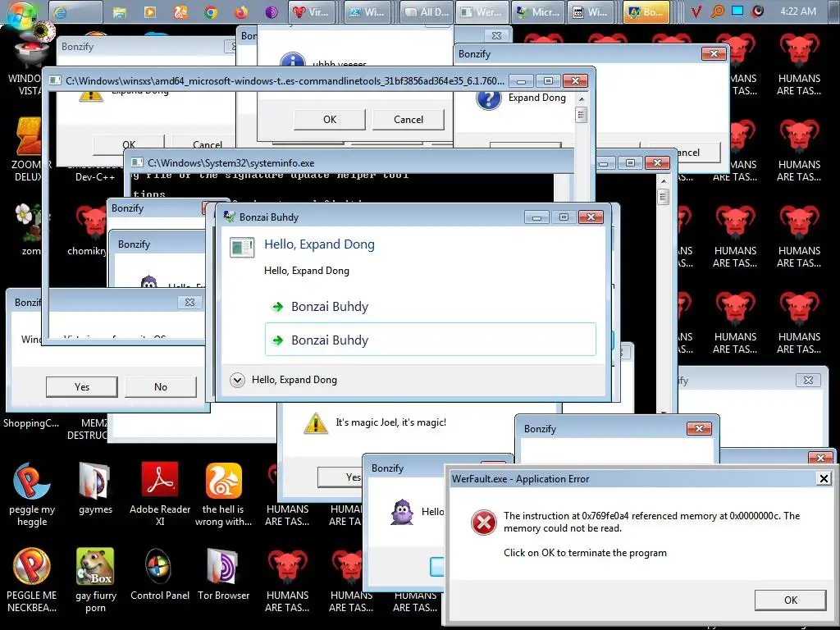
Task: Switch to the 'Wer...' taskbar window
Action: tap(482, 11)
